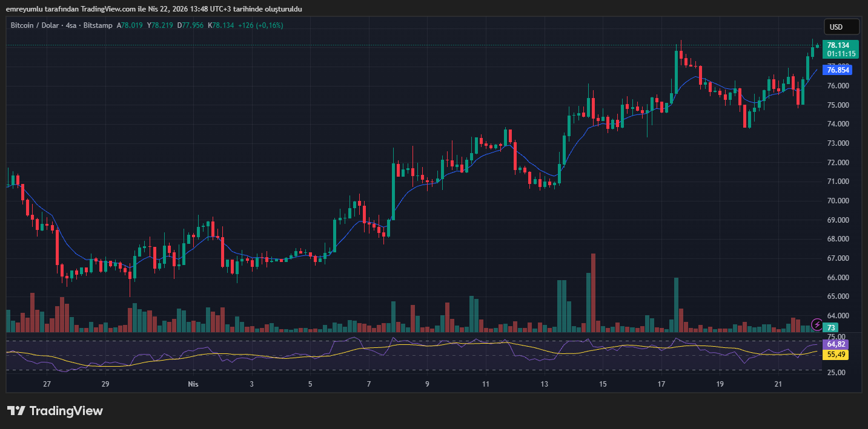Click the countdown timer 01:11:15
Image resolution: width=868 pixels, height=429 pixels.
[841, 53]
